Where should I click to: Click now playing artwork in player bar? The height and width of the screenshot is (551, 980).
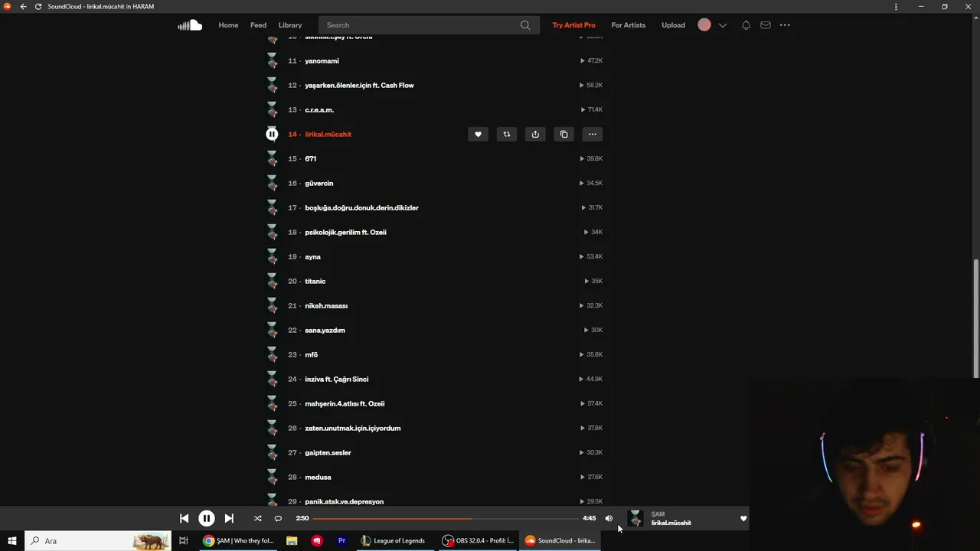635,518
